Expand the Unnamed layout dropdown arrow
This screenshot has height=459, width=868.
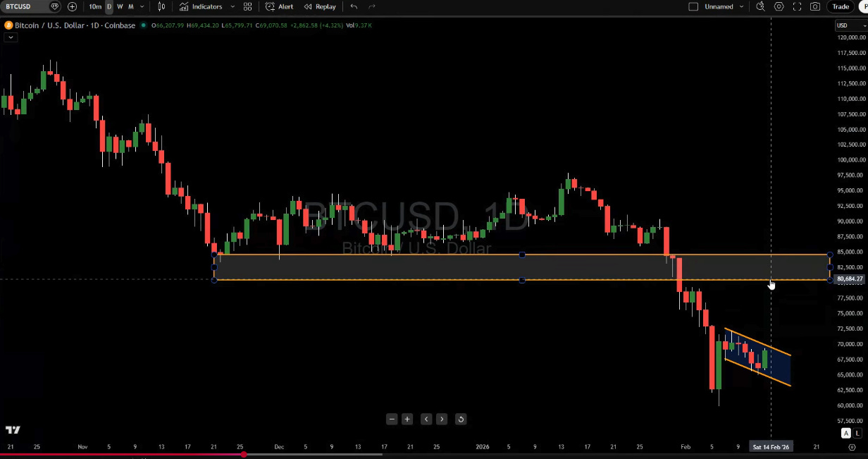742,6
